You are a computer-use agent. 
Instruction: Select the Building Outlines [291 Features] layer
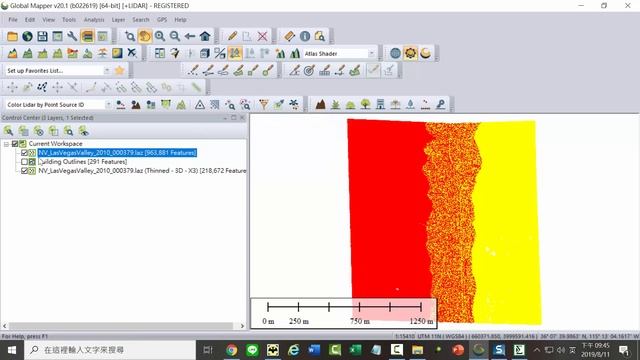coord(82,162)
